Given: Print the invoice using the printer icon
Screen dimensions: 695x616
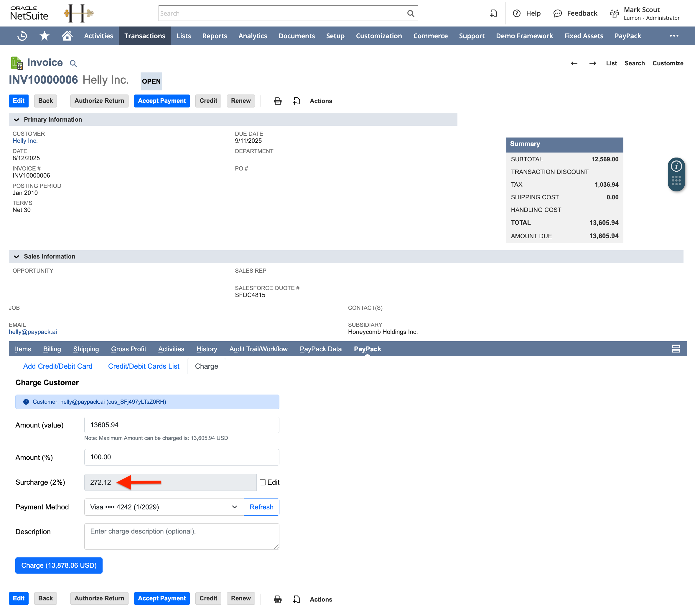Looking at the screenshot, I should click(x=277, y=101).
